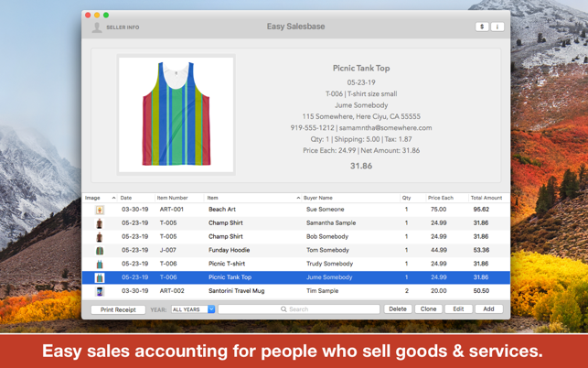Click 'T-006 | T-shirt size small' detail line
The width and height of the screenshot is (588, 368).
361,94
